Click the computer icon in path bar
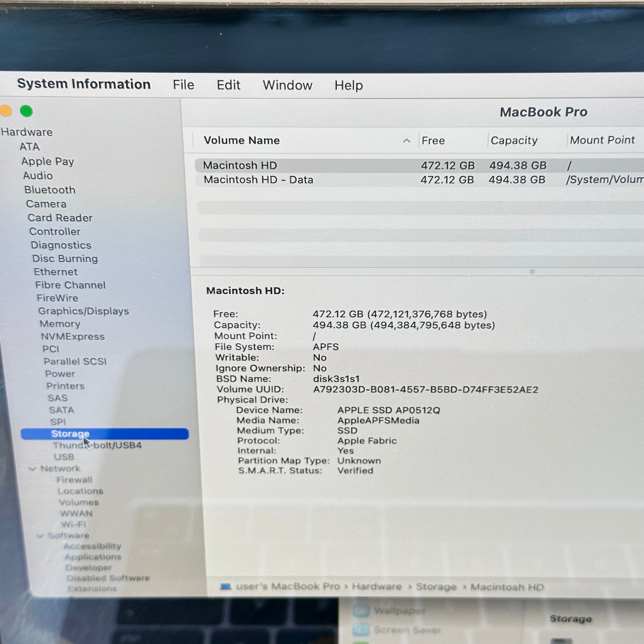The image size is (644, 644). [x=226, y=586]
